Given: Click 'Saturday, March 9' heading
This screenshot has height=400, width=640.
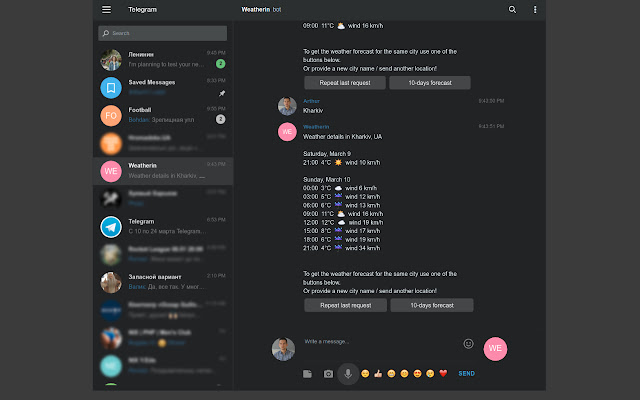Looking at the screenshot, I should point(327,153).
